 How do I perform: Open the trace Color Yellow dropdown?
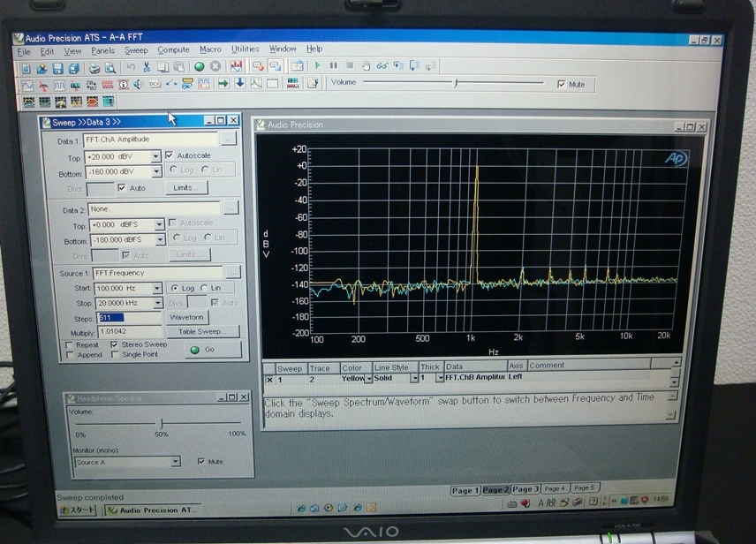point(369,379)
